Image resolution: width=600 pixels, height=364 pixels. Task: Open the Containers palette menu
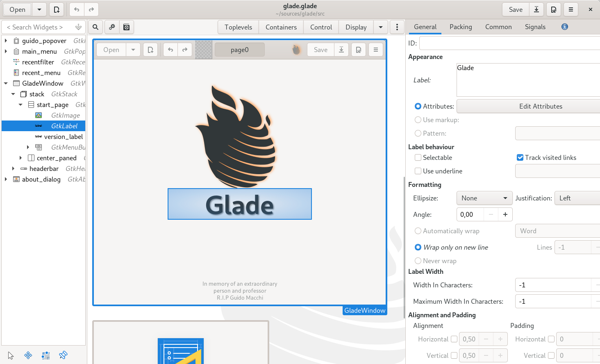coord(281,27)
